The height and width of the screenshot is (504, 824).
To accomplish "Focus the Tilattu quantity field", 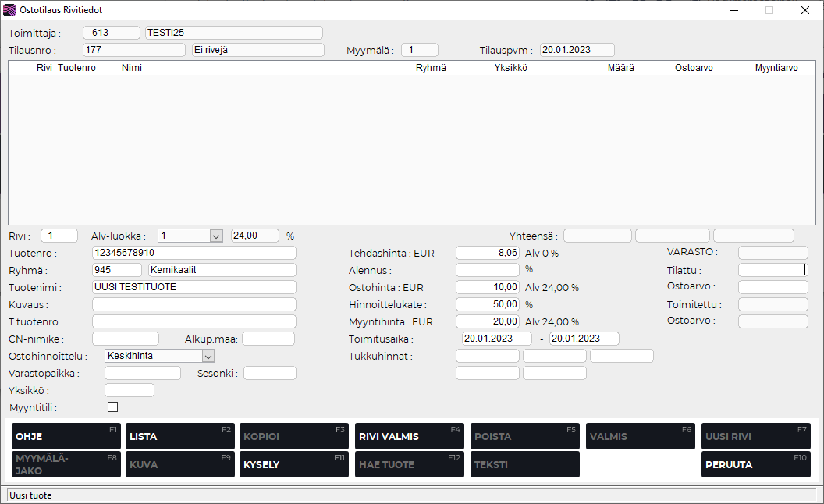I will pos(772,270).
